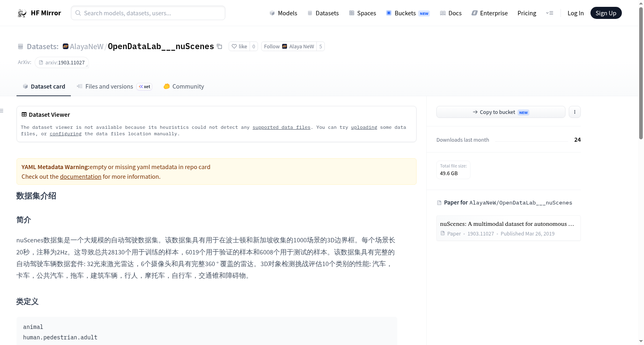Open the uploading link in Dataset Viewer
644x345 pixels.
coord(364,127)
